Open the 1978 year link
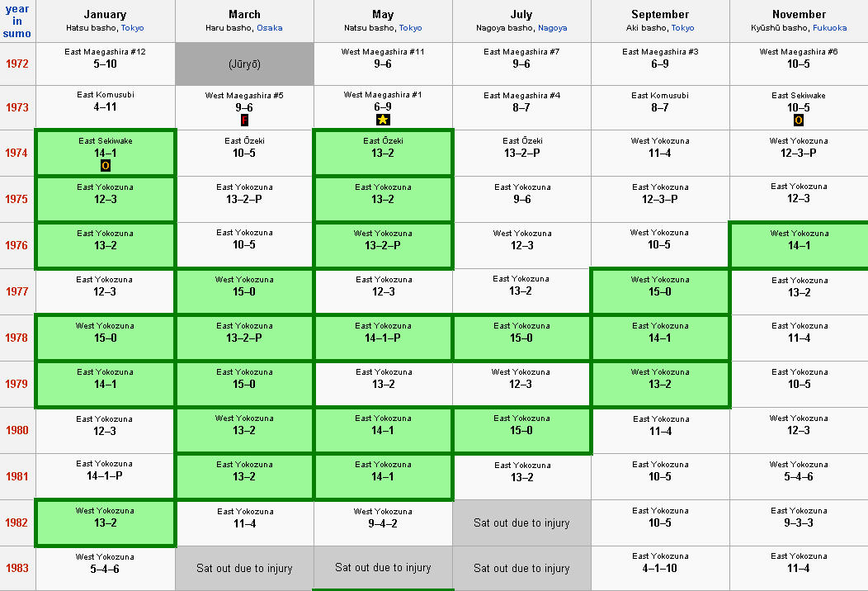This screenshot has width=868, height=591. click(17, 338)
